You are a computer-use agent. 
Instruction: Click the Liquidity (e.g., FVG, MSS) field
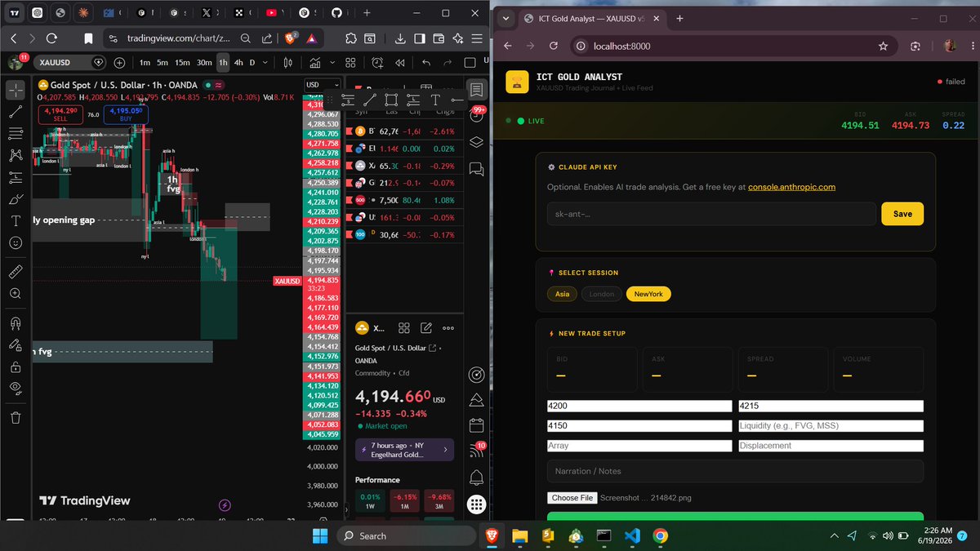pos(831,426)
